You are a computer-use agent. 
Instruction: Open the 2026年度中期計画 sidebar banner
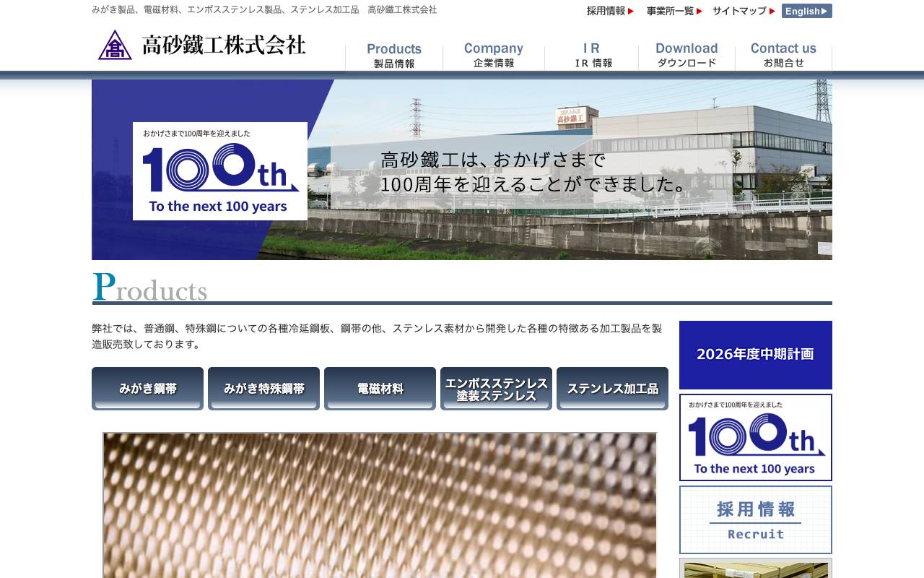pos(755,355)
